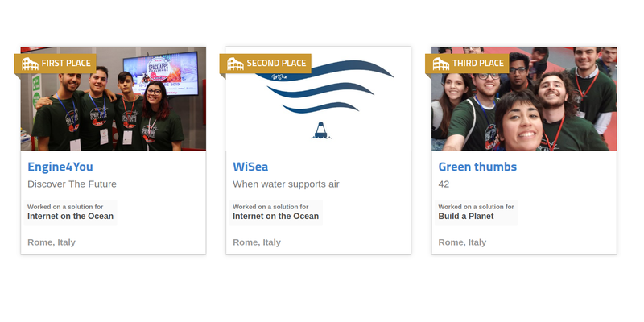Image resolution: width=644 pixels, height=322 pixels.
Task: Click the Engine4You team photo
Action: (x=114, y=98)
